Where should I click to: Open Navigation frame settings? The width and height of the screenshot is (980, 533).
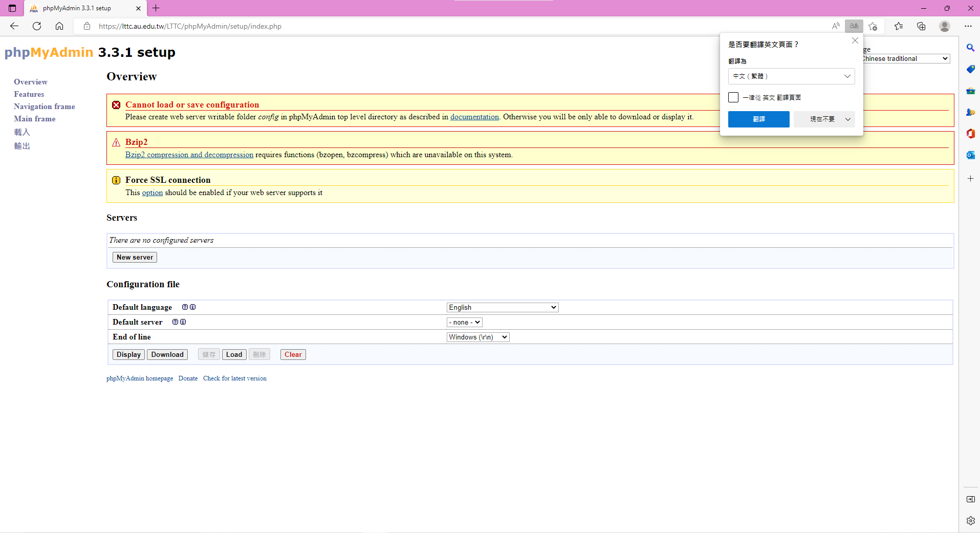click(x=45, y=106)
